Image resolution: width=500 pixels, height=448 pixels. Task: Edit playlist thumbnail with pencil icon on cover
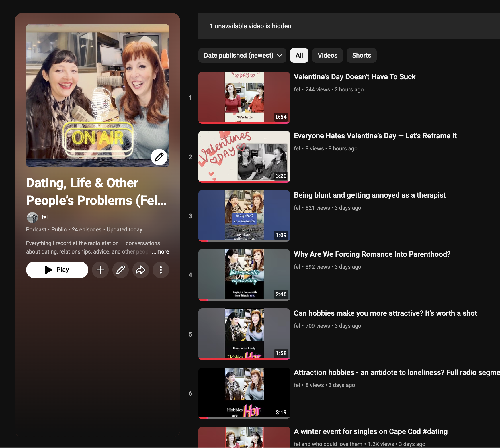click(159, 157)
